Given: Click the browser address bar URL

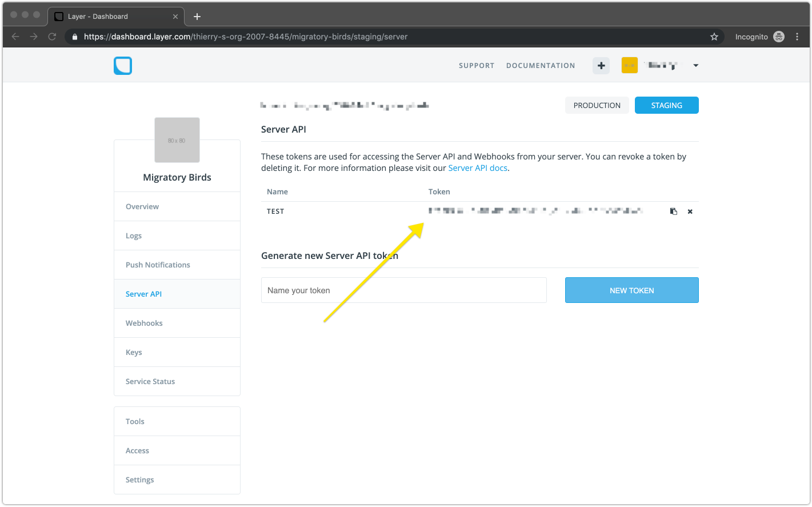Looking at the screenshot, I should 246,37.
